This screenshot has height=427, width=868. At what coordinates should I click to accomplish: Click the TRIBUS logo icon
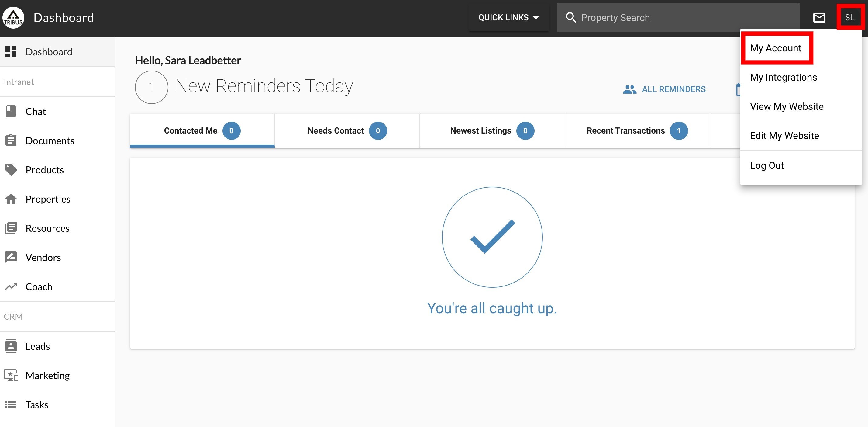(13, 18)
